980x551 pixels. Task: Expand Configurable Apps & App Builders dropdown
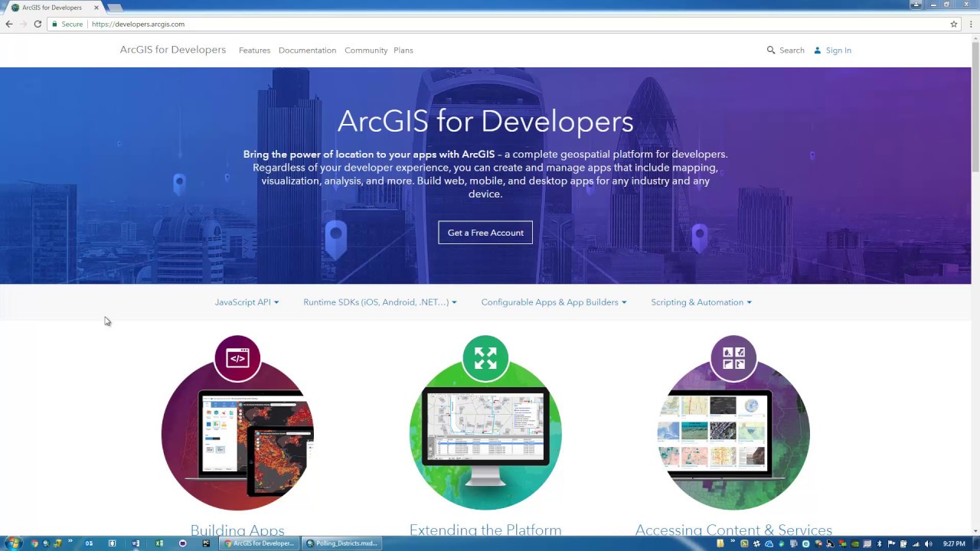pos(554,302)
